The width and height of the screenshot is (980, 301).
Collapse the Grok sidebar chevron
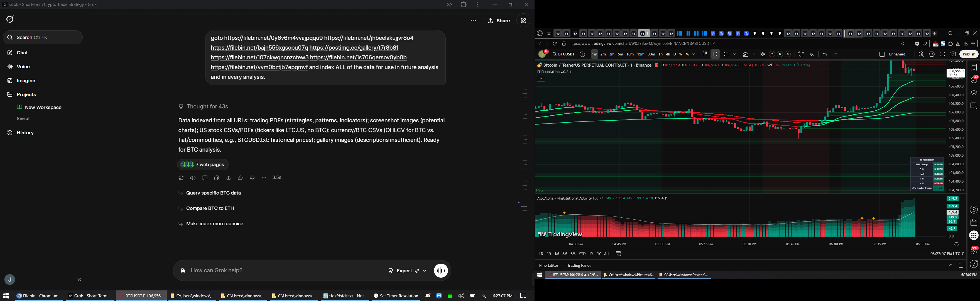click(80, 280)
